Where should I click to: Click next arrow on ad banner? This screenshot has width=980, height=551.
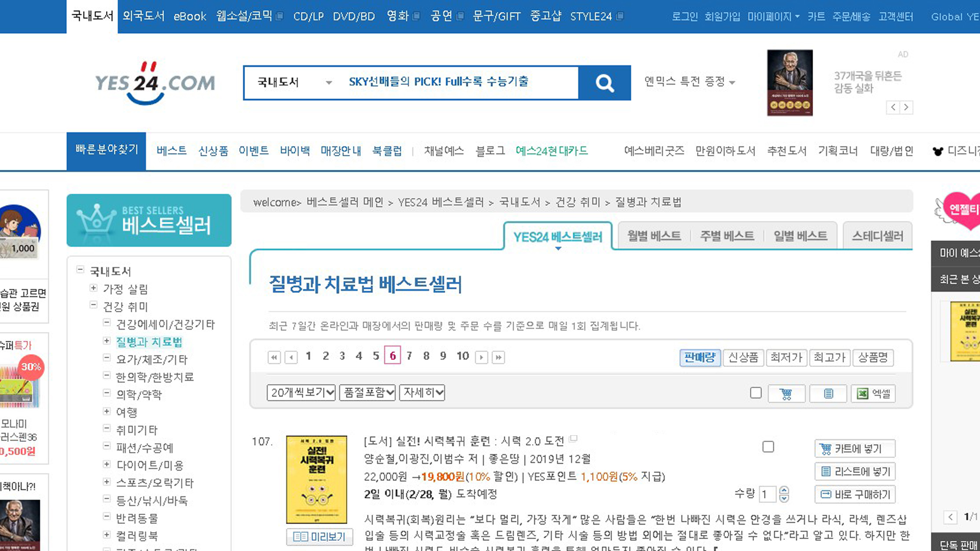tap(906, 107)
